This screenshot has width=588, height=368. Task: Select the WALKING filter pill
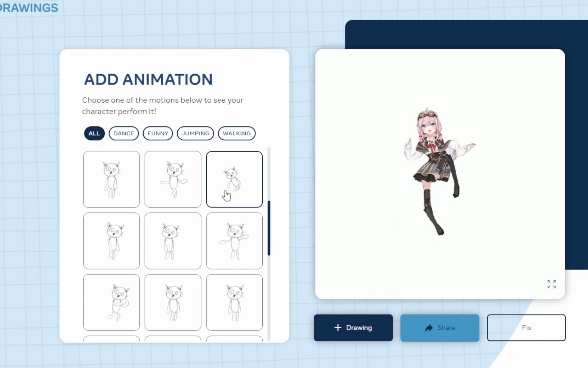(236, 133)
